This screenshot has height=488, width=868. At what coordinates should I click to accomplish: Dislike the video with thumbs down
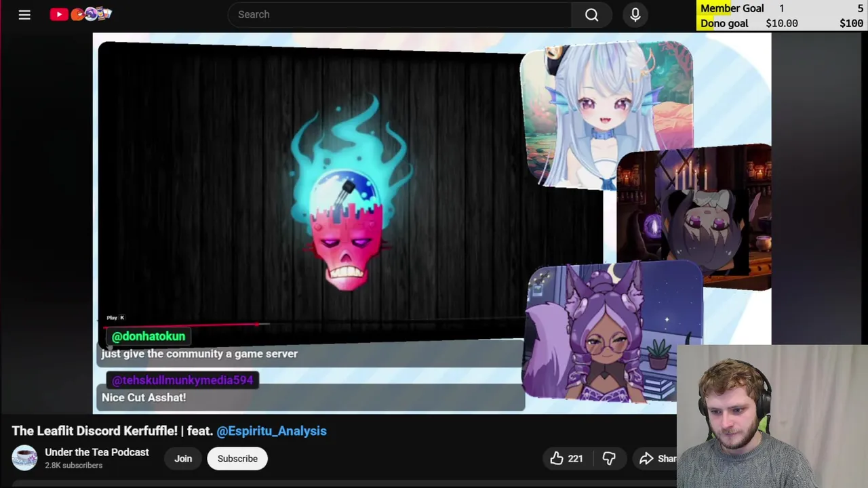coord(609,459)
